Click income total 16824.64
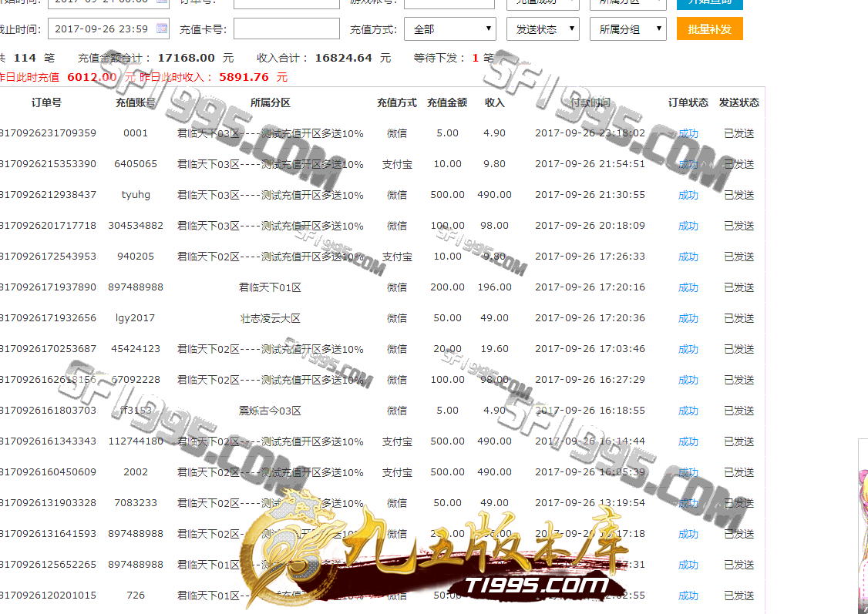868x614 pixels. coord(343,58)
